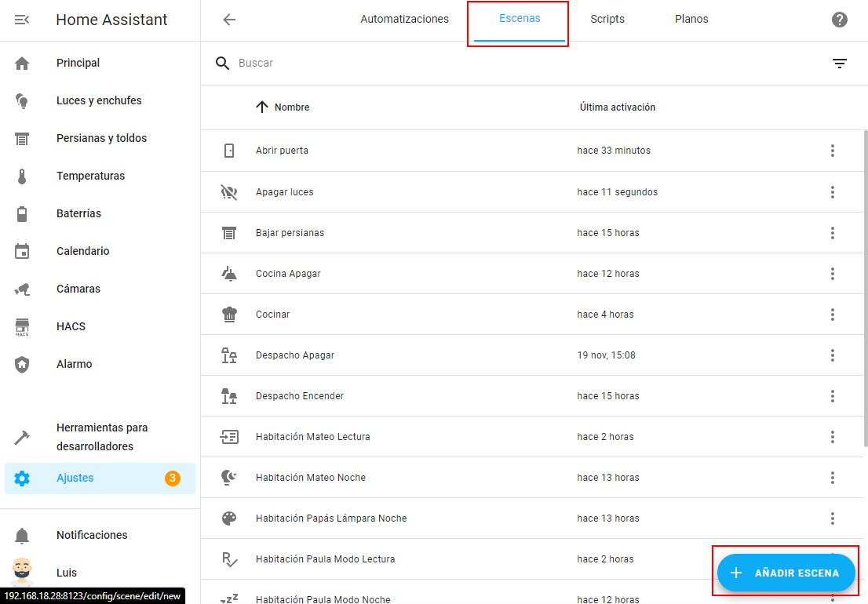The height and width of the screenshot is (604, 868).
Task: Click the Cocinar chef hat icon
Action: (x=229, y=315)
